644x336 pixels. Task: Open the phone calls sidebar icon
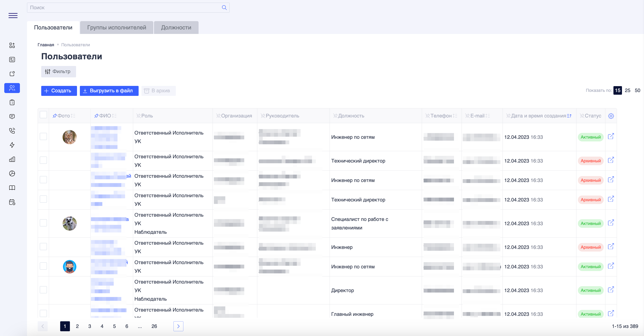pyautogui.click(x=12, y=131)
